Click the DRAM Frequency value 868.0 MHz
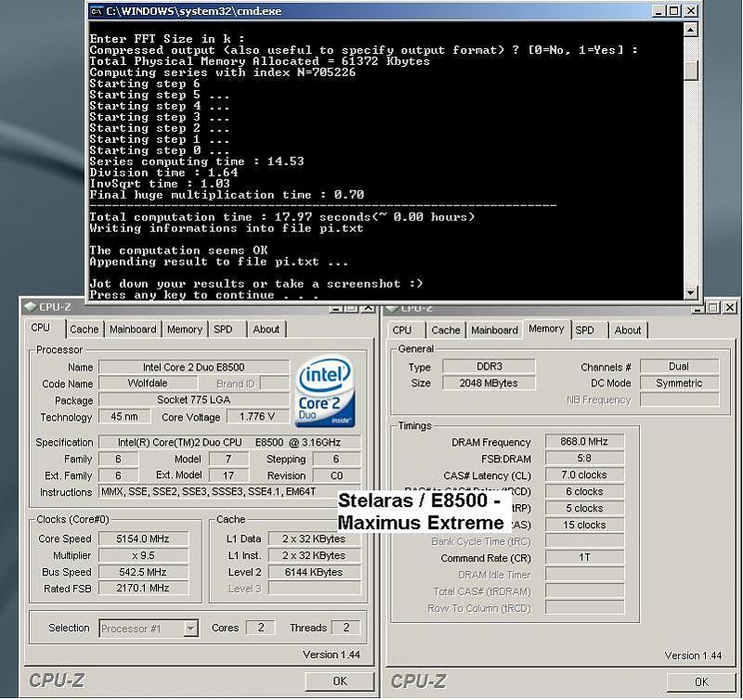This screenshot has height=700, width=743. pyautogui.click(x=584, y=441)
